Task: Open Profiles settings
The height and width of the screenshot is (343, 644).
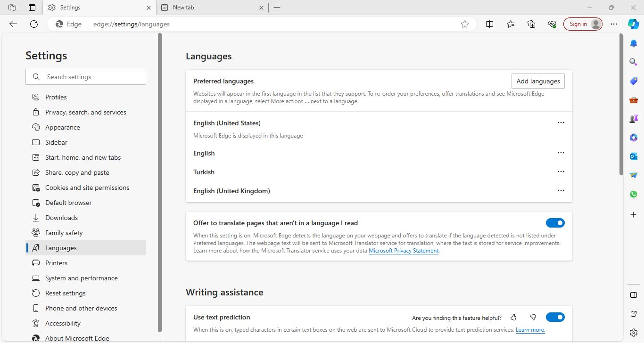Action: click(x=86, y=97)
